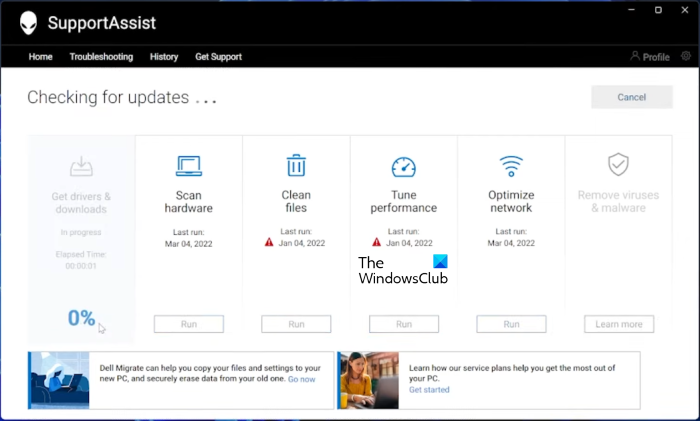Open the Profile menu
Viewport: 700px width, 421px height.
pyautogui.click(x=650, y=57)
